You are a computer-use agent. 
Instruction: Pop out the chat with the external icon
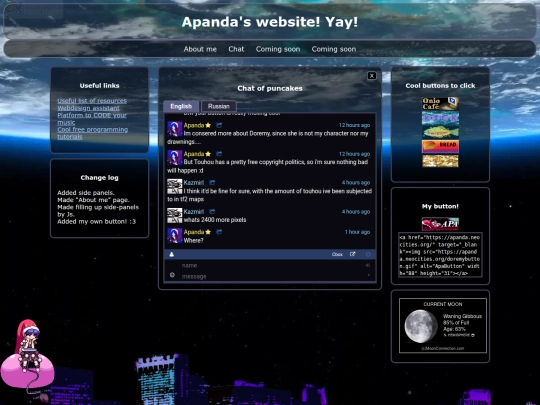352,254
